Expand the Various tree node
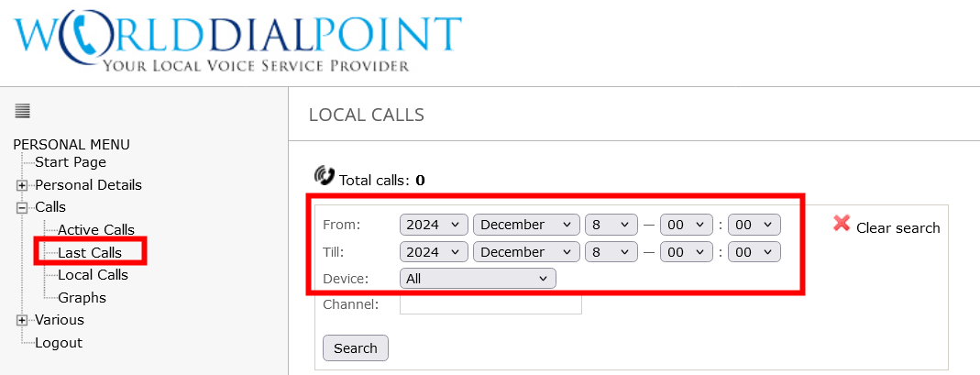Image resolution: width=980 pixels, height=375 pixels. tap(22, 320)
